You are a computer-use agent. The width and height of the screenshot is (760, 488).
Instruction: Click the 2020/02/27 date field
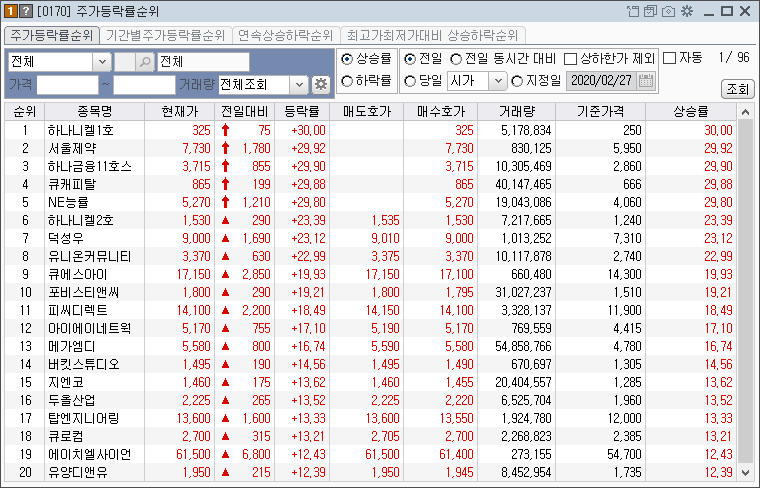602,80
